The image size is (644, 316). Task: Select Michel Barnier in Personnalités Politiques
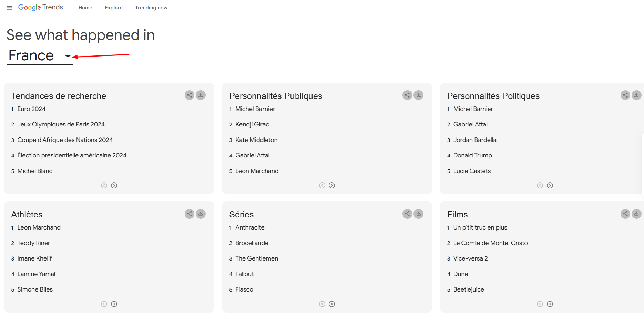pos(473,109)
